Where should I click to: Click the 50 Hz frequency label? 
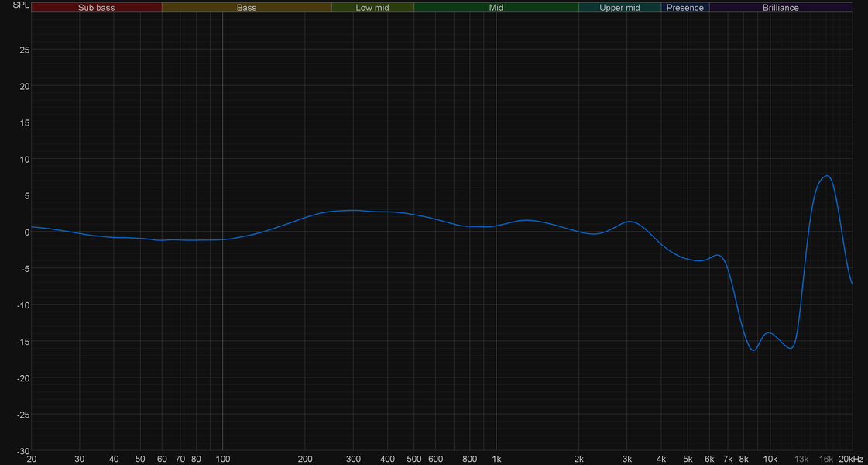click(x=140, y=459)
